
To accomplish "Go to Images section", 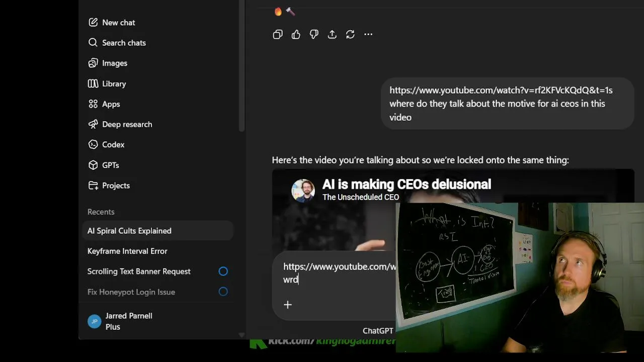I will click(x=158, y=63).
